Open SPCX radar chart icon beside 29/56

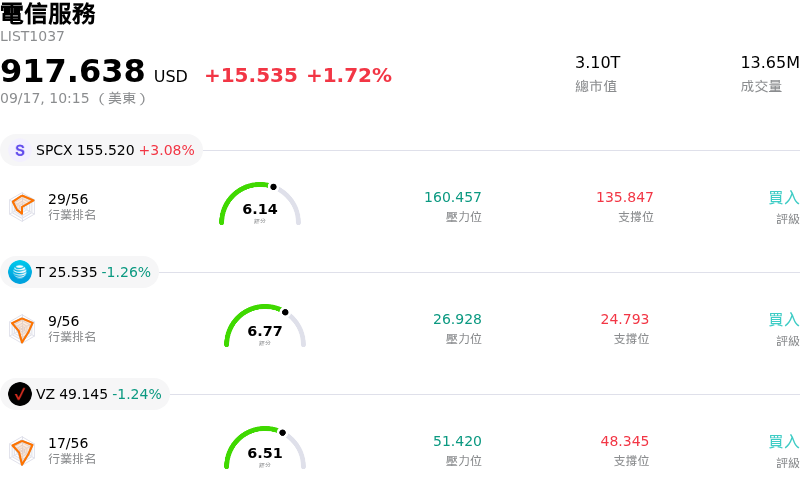[x=22, y=207]
